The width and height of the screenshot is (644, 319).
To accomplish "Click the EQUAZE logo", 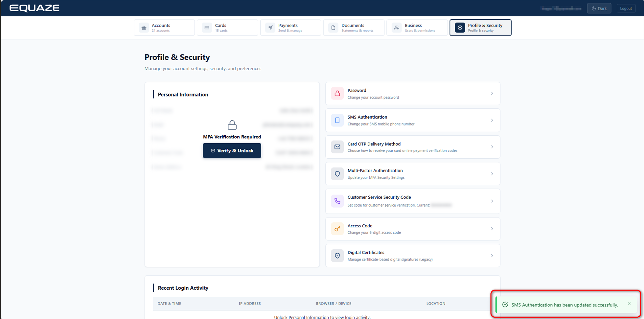I will (34, 8).
